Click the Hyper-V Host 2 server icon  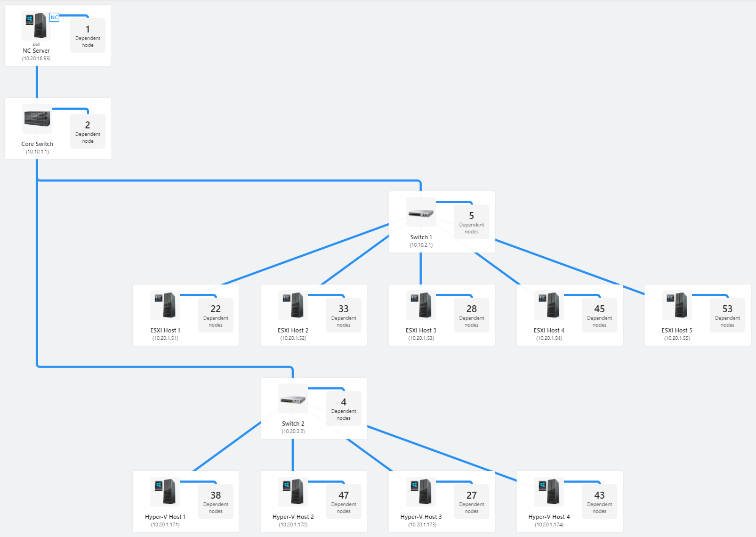[x=293, y=492]
